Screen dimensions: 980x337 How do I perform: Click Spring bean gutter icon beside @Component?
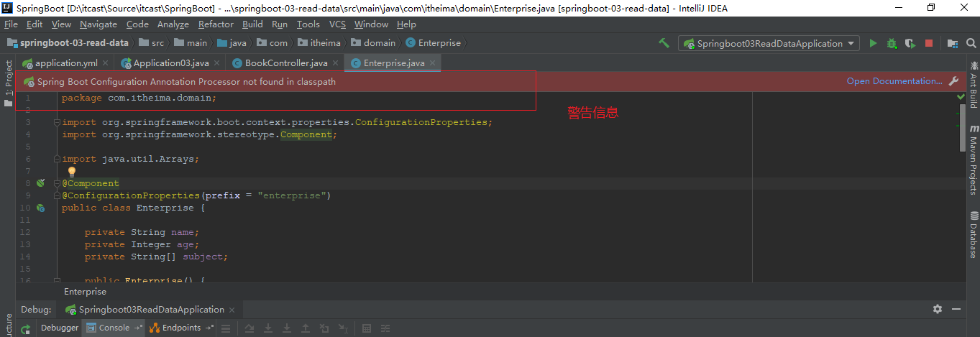click(x=41, y=183)
